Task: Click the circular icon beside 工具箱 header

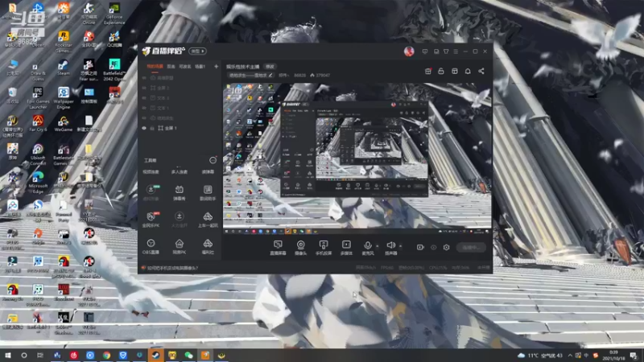Action: coord(213,160)
